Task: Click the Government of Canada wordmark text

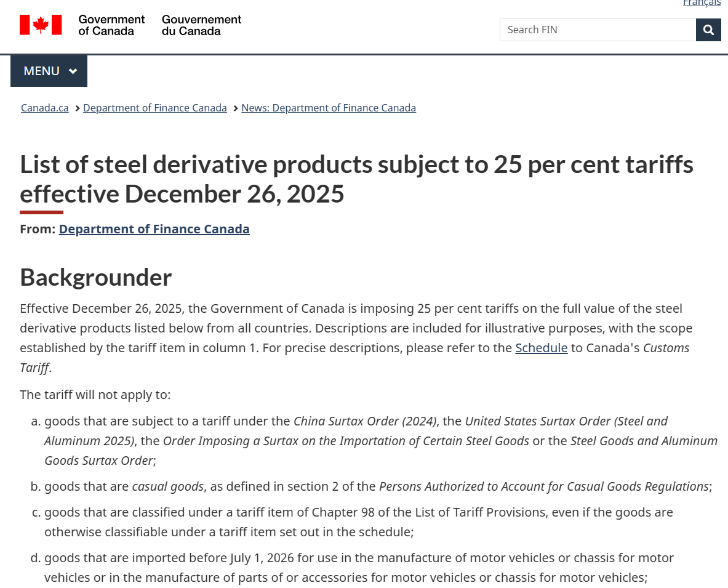Action: click(111, 25)
